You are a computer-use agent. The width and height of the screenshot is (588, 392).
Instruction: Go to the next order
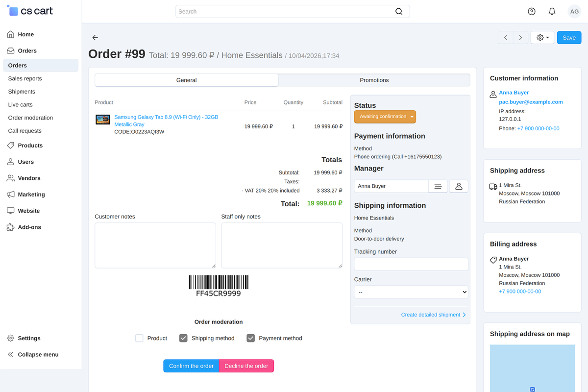520,38
